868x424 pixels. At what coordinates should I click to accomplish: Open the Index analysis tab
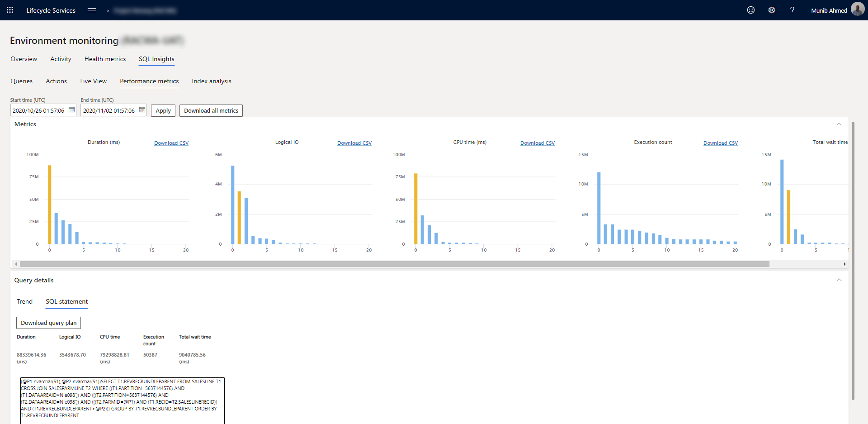[x=212, y=81]
